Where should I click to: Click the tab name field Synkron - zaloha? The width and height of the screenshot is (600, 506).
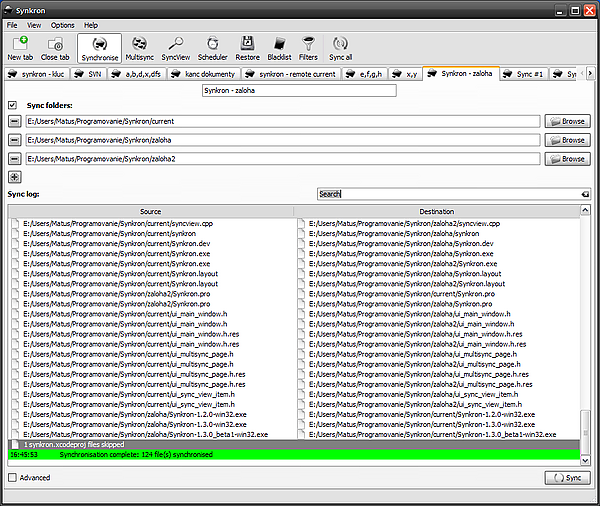299,91
